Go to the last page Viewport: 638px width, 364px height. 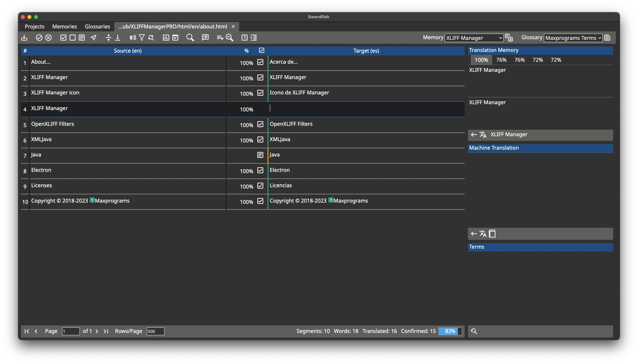[x=106, y=331]
